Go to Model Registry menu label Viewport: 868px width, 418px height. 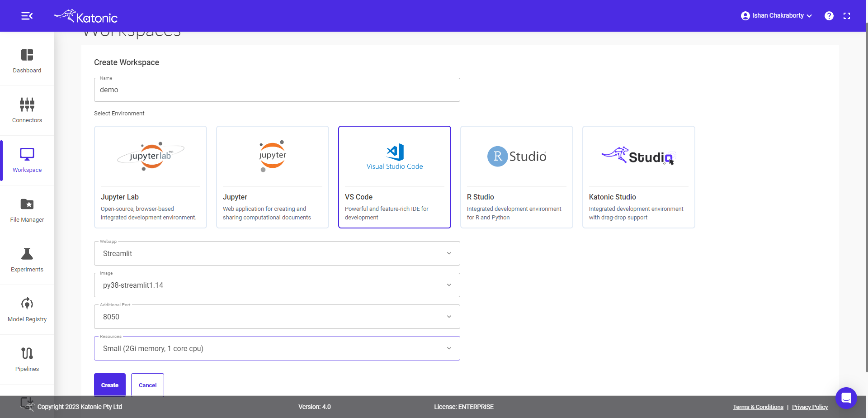point(27,319)
